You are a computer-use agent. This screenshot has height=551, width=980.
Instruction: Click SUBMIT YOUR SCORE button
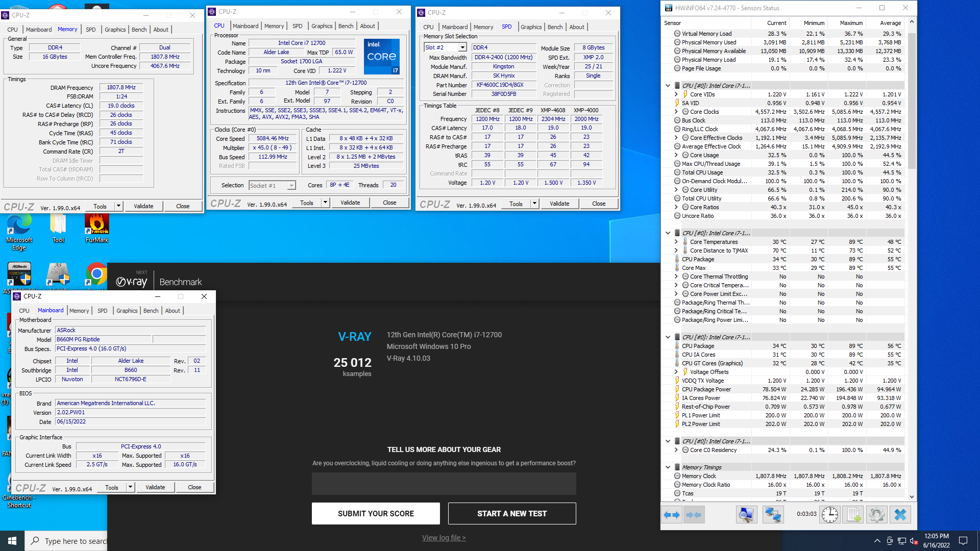(x=376, y=513)
